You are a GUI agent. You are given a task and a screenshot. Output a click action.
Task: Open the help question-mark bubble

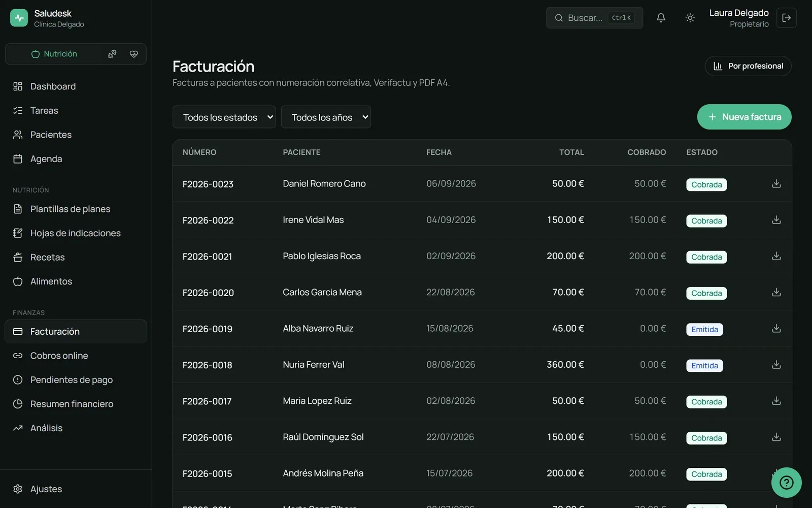[786, 482]
